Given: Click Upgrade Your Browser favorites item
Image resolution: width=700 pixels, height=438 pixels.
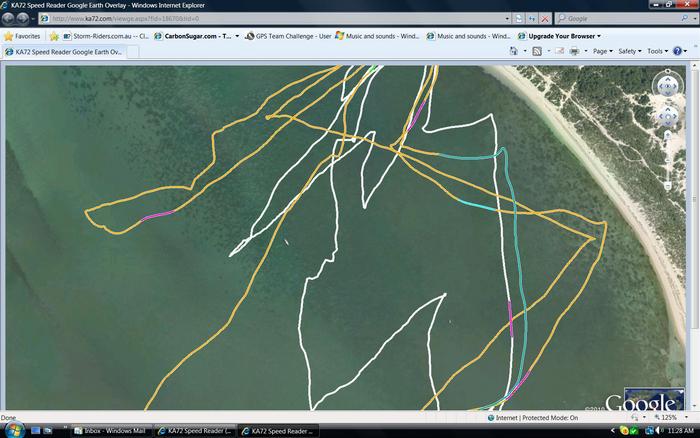Looking at the screenshot, I should point(559,36).
